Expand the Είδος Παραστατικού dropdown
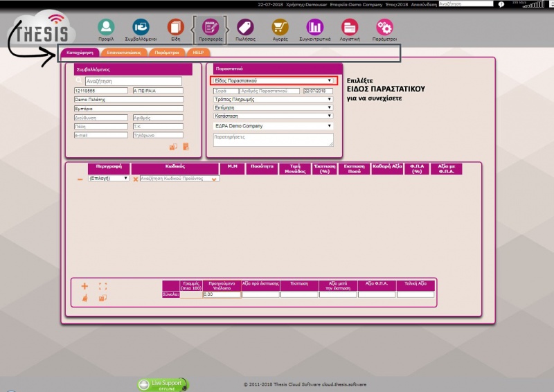Screen dimensions: 554x392 [271, 81]
